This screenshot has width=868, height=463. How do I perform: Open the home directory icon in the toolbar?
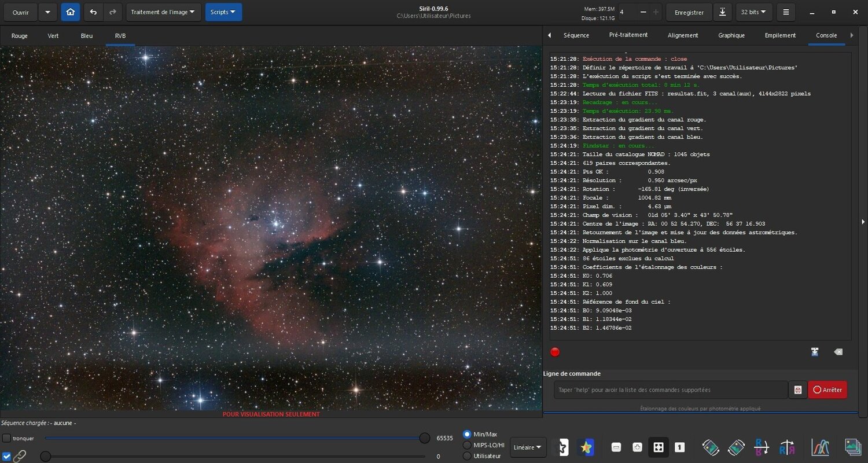pyautogui.click(x=70, y=12)
